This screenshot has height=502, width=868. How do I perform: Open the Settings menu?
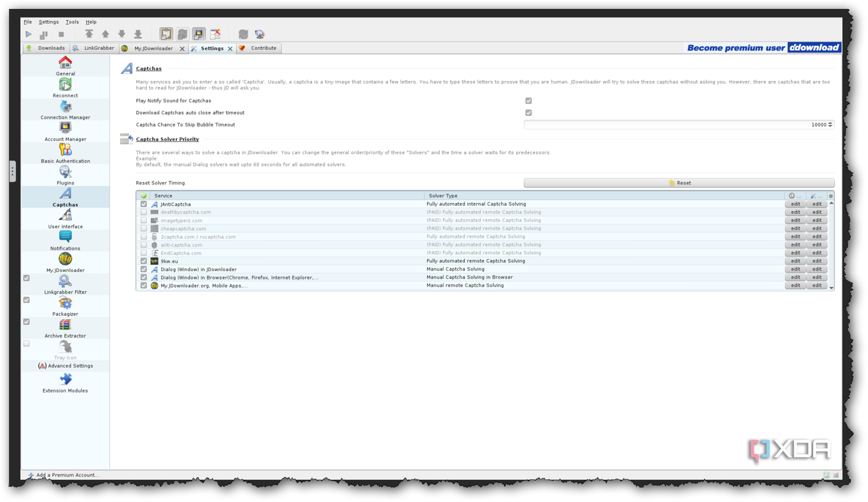click(x=49, y=22)
